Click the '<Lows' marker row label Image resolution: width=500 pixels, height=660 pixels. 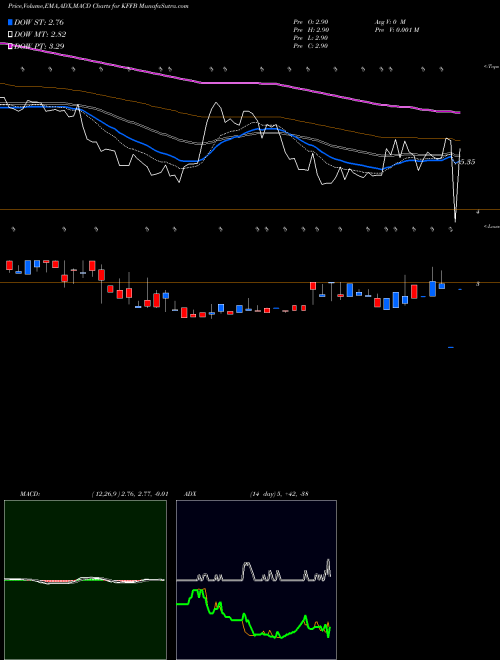tap(492, 226)
